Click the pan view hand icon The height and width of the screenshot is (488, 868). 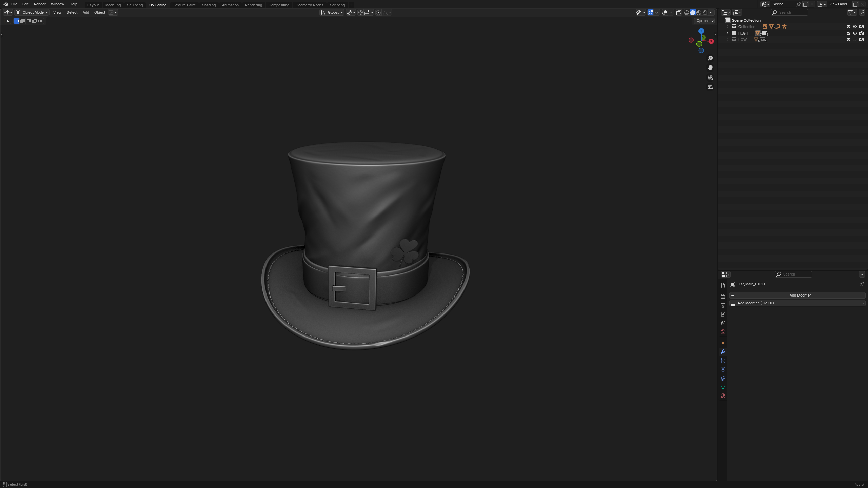710,68
